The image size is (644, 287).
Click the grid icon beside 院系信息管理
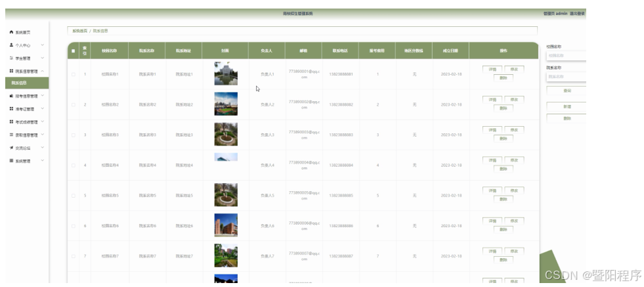tap(12, 71)
